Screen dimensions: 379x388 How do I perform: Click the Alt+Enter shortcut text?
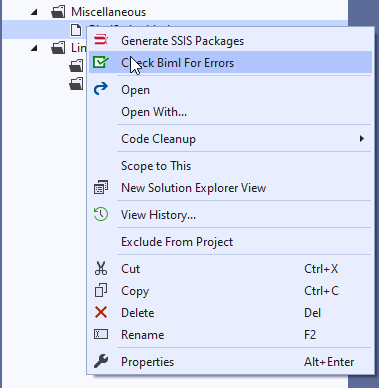[x=329, y=362]
